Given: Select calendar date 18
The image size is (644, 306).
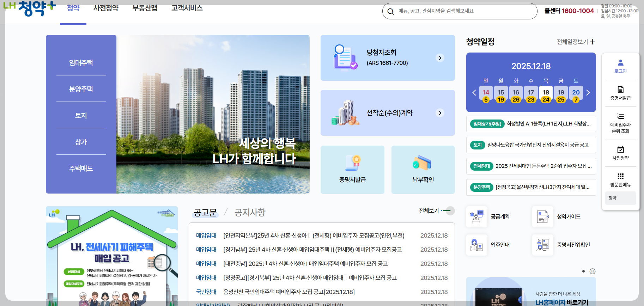Looking at the screenshot, I should point(546,92).
